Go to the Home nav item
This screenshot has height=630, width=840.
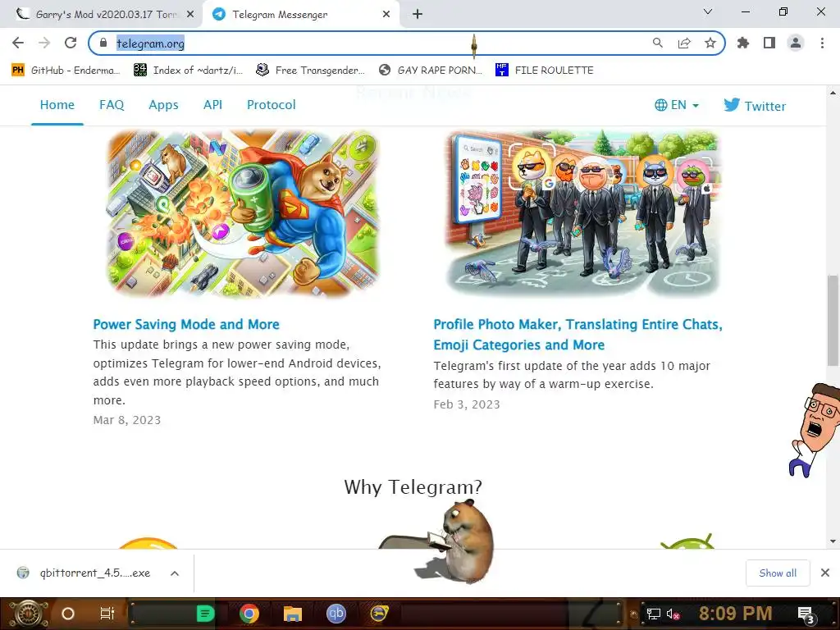pyautogui.click(x=57, y=105)
